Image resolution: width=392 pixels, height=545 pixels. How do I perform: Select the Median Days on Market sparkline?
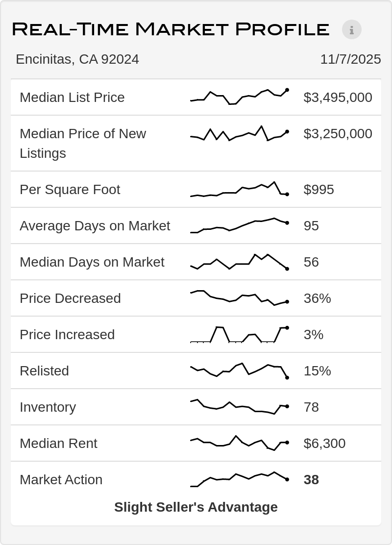239,262
